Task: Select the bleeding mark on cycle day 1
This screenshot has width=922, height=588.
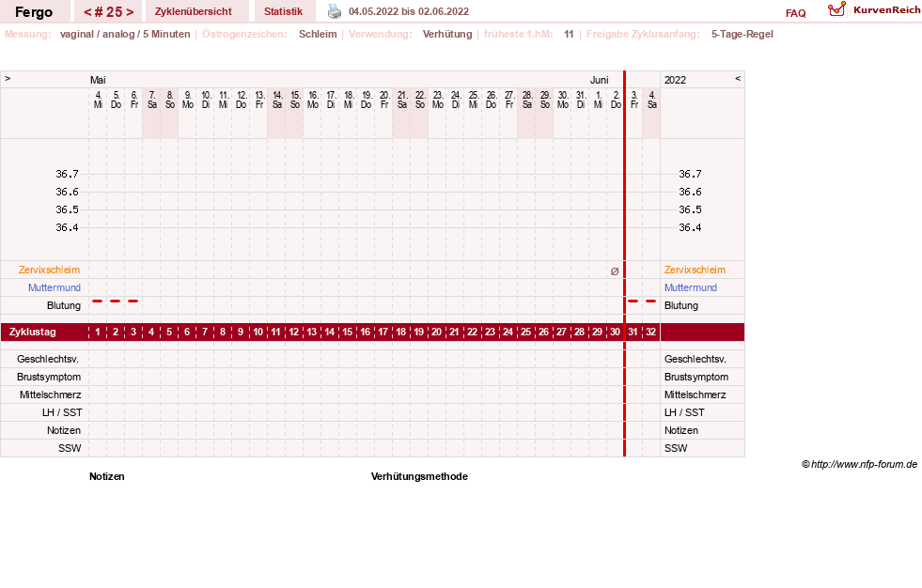Action: tap(98, 301)
